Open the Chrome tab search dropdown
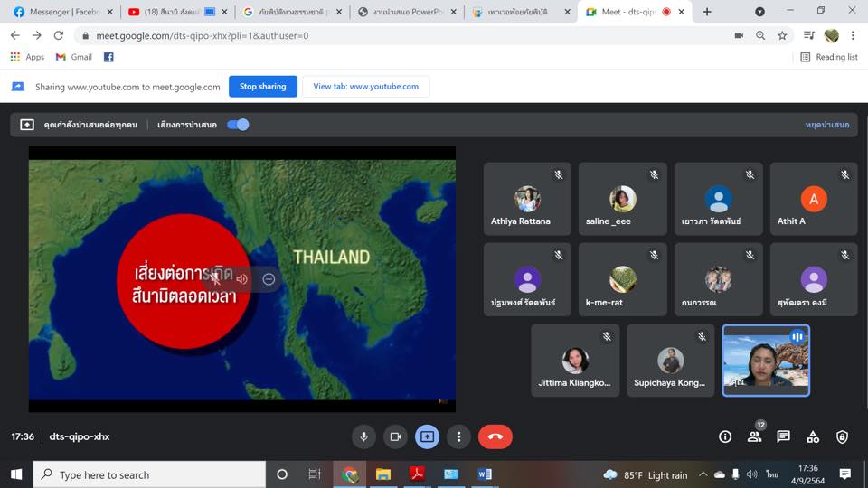The width and height of the screenshot is (868, 488). point(760,12)
